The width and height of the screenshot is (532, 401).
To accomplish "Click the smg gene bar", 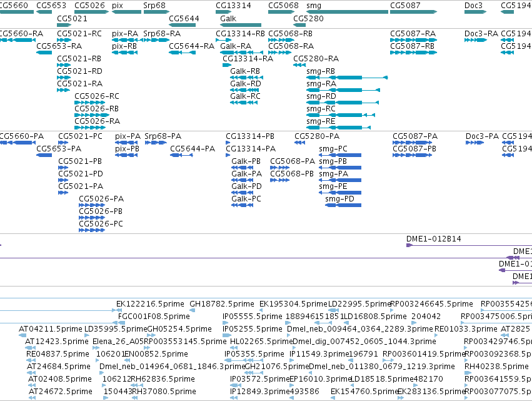I will coord(347,12).
